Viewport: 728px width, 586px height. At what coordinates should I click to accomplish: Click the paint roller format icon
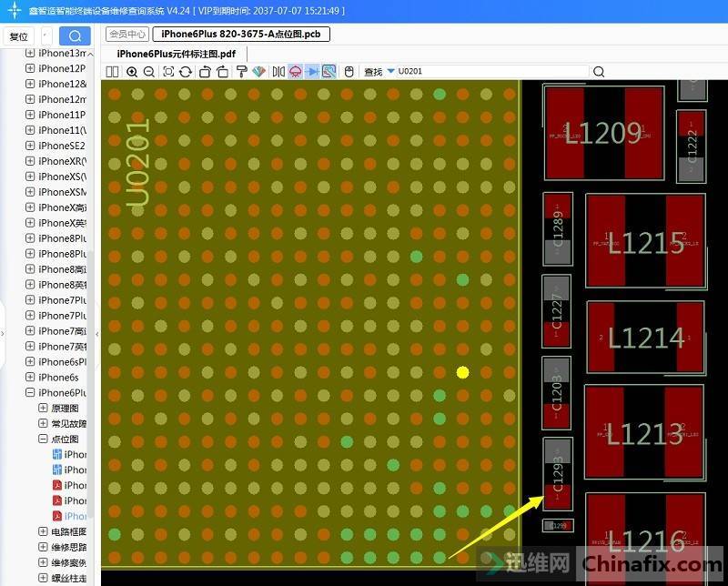pyautogui.click(x=242, y=72)
